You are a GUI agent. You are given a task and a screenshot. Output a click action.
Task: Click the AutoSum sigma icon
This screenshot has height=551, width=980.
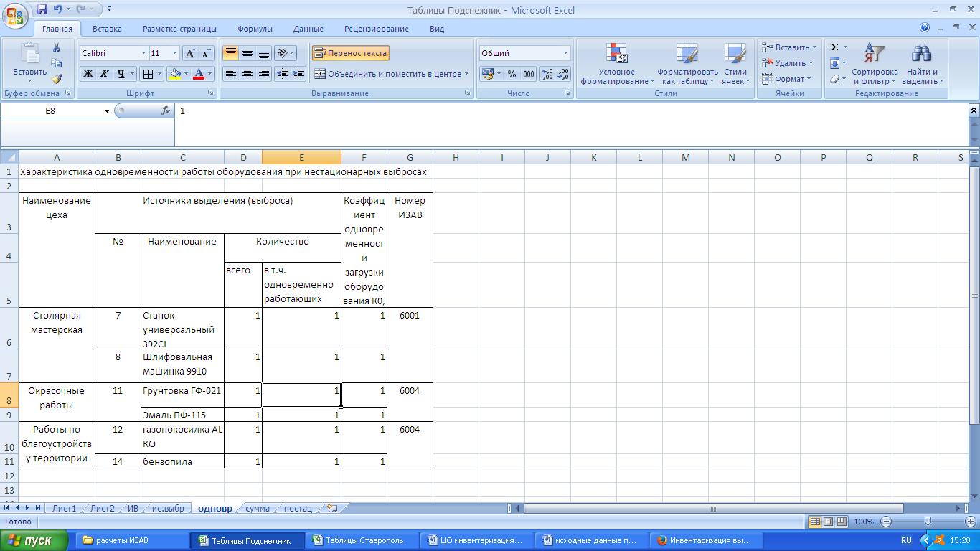(x=835, y=47)
